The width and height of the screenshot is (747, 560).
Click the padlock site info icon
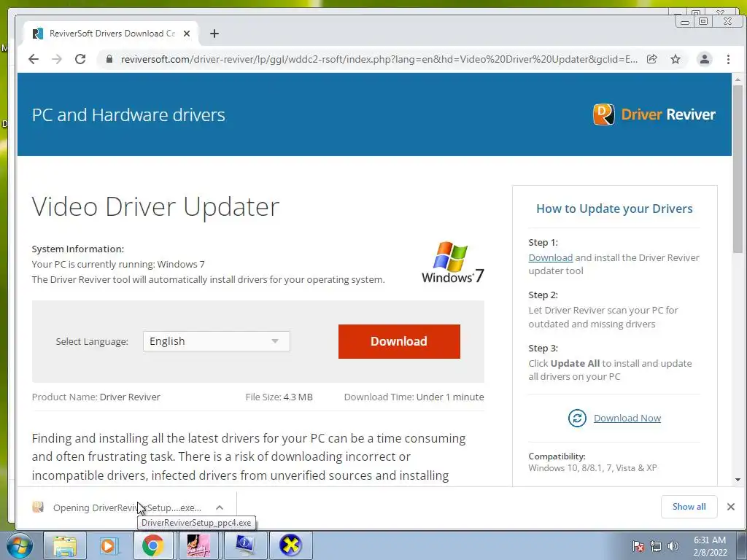pyautogui.click(x=109, y=59)
